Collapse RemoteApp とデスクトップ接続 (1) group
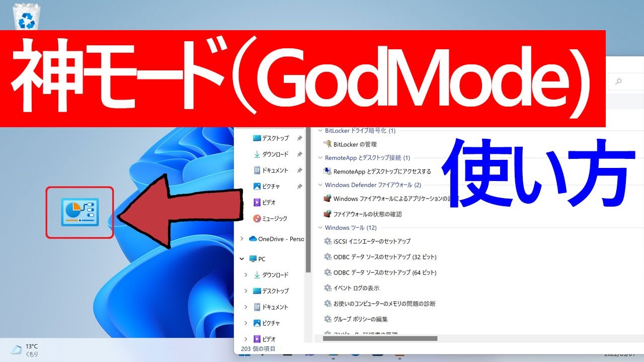This screenshot has height=362, width=644. pos(320,158)
